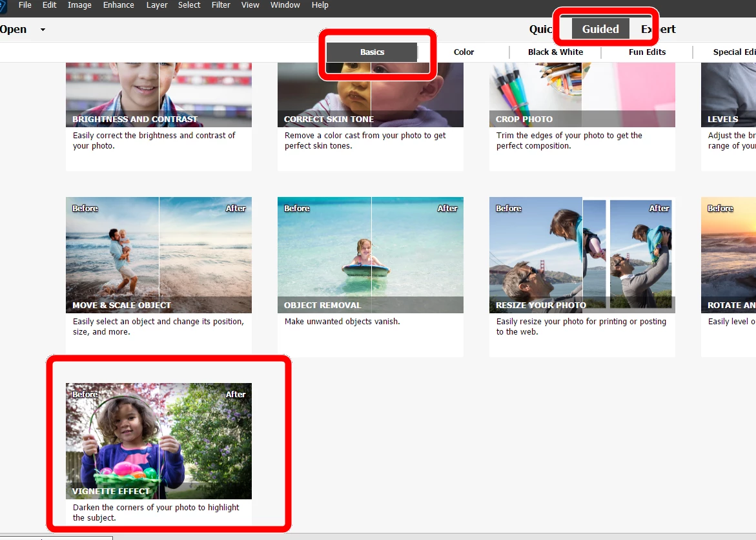Image resolution: width=756 pixels, height=540 pixels.
Task: Open the Filter menu
Action: pyautogui.click(x=221, y=5)
